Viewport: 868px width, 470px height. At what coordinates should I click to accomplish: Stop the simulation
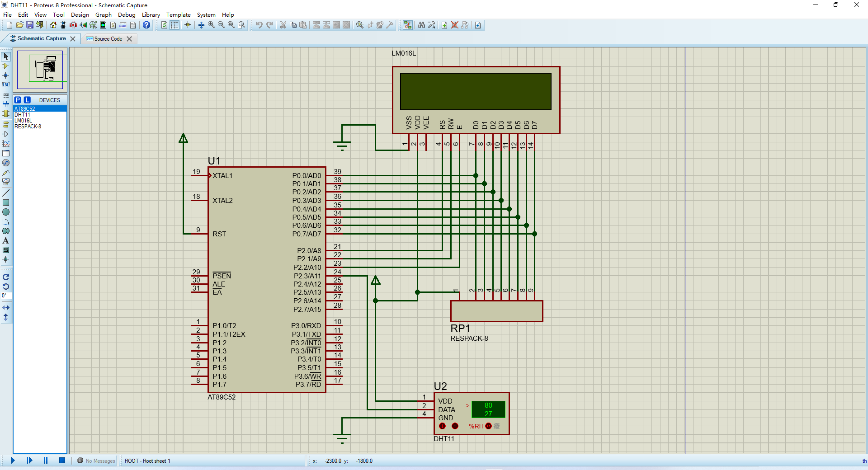(x=62, y=461)
